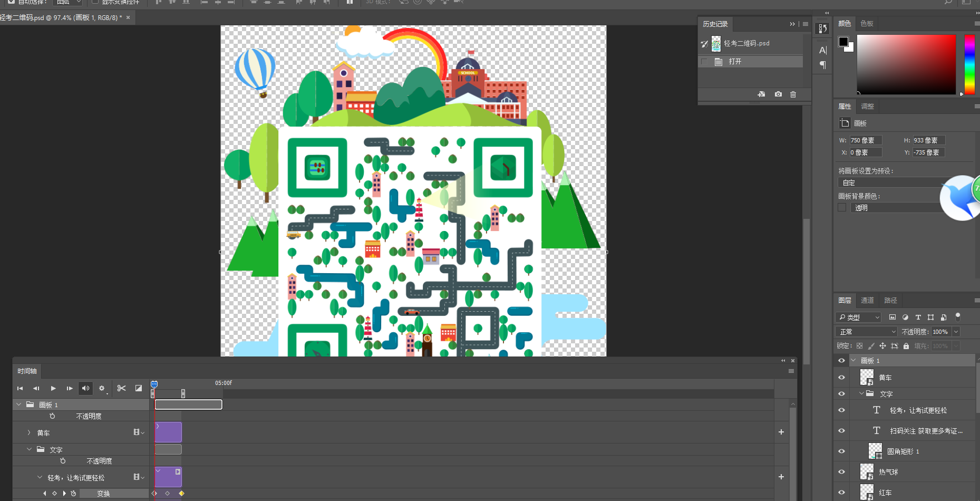Image resolution: width=980 pixels, height=501 pixels.
Task: Create new document from current state
Action: tap(761, 94)
